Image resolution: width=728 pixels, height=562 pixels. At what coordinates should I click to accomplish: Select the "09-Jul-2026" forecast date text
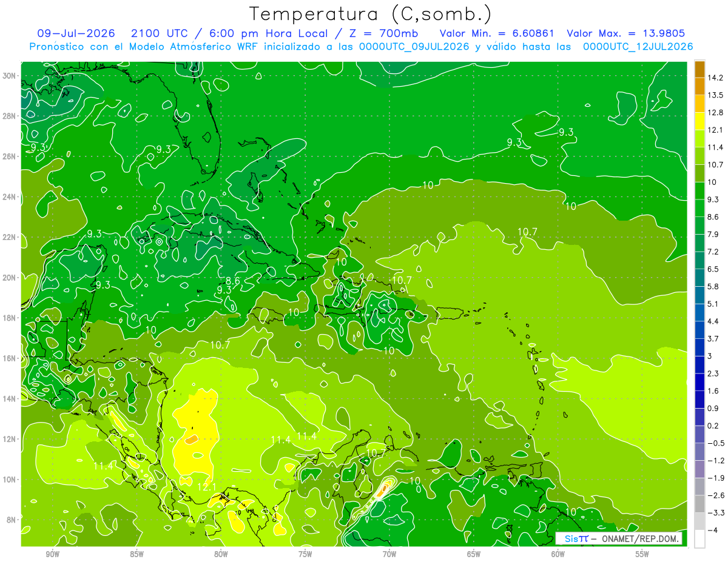pos(78,33)
